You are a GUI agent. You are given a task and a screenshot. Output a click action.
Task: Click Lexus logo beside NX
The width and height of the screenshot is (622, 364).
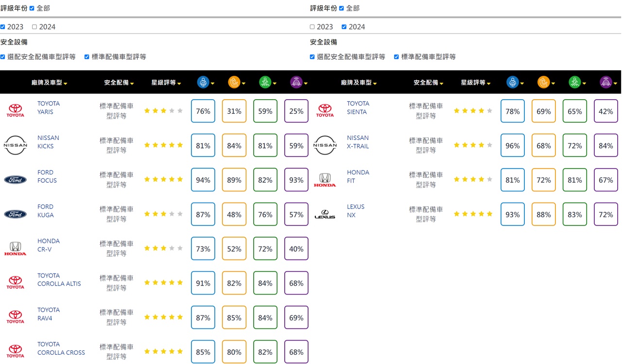[325, 214]
